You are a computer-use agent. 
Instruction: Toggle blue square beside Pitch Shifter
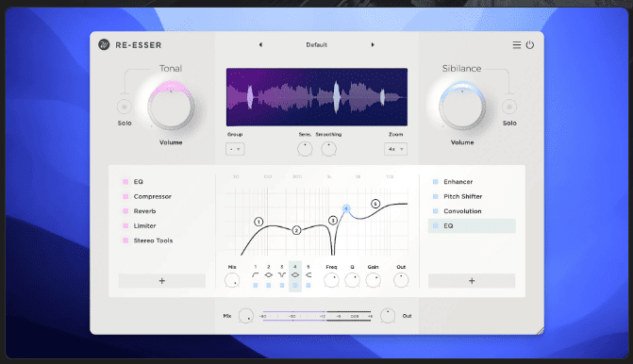coord(436,196)
